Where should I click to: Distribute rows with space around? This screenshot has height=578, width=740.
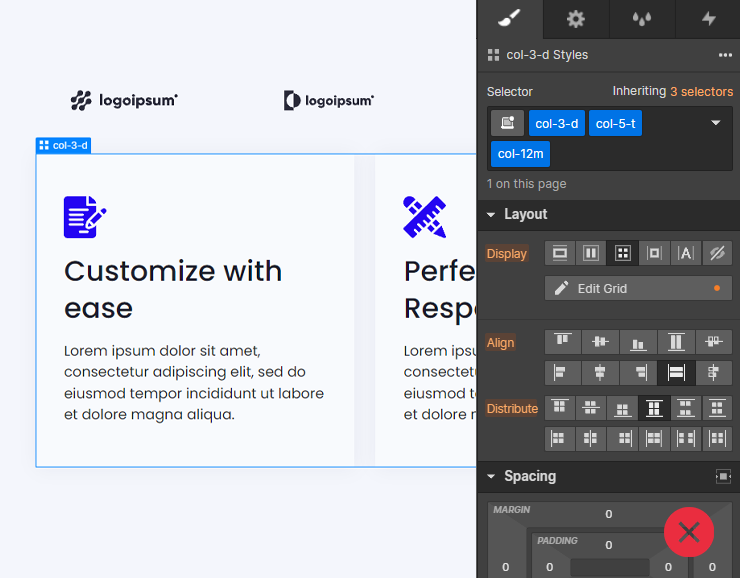click(x=717, y=408)
